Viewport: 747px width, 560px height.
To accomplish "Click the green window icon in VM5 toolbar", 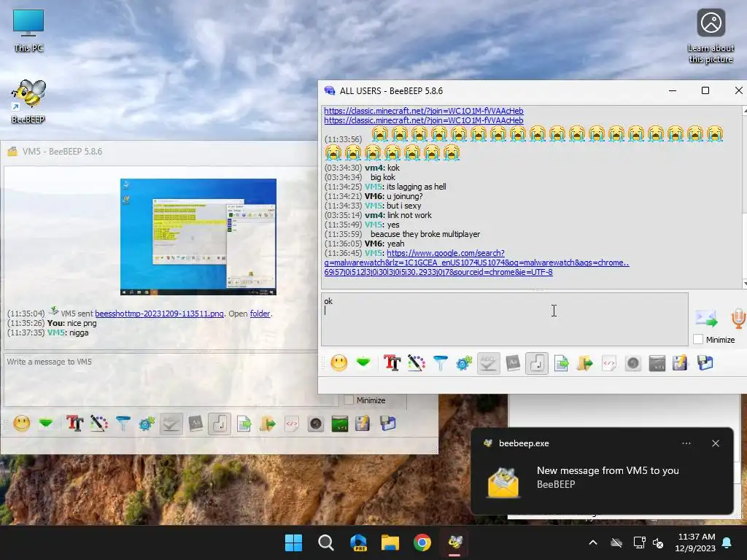I will click(340, 424).
